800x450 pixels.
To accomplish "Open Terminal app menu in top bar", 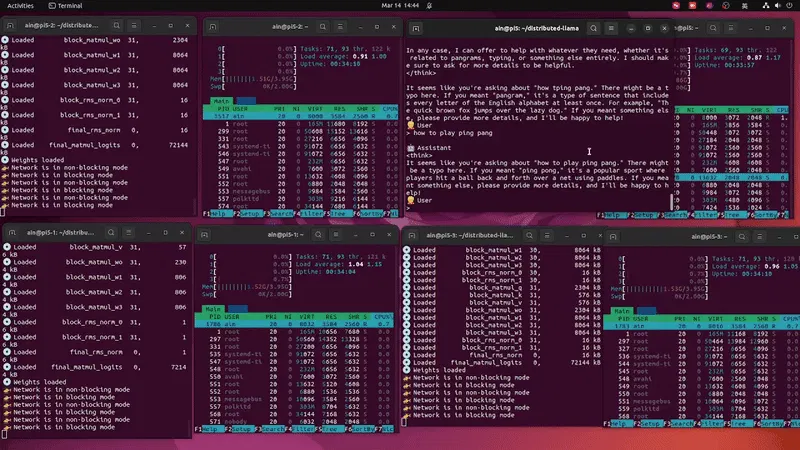I will (65, 6).
